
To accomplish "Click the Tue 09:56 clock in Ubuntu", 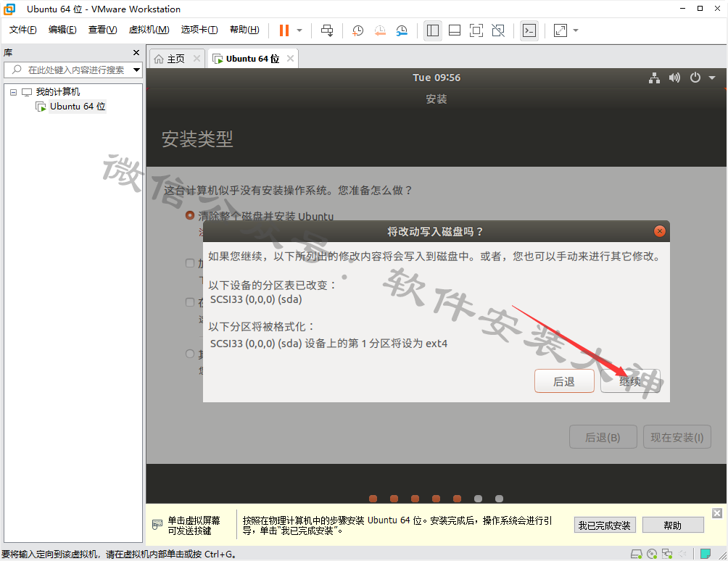I will (437, 78).
